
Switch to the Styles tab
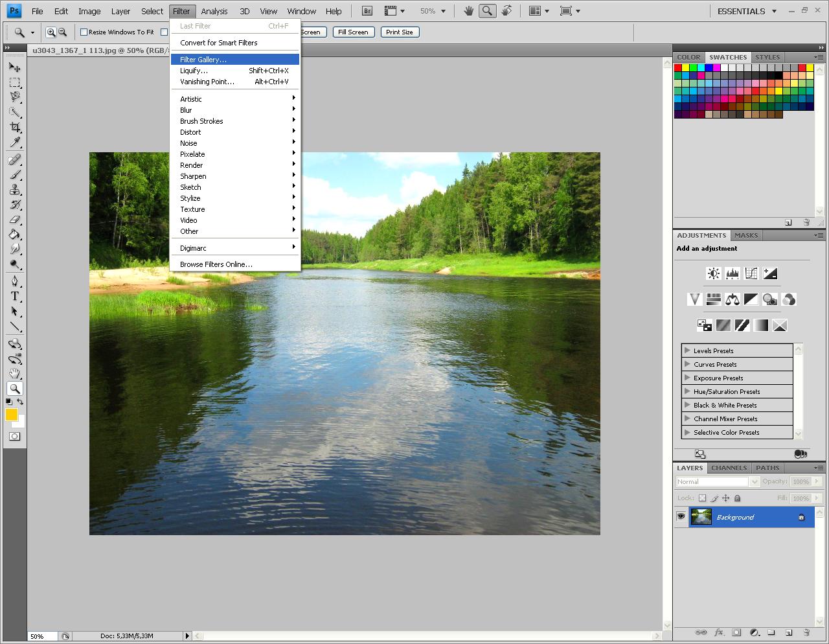coord(767,57)
